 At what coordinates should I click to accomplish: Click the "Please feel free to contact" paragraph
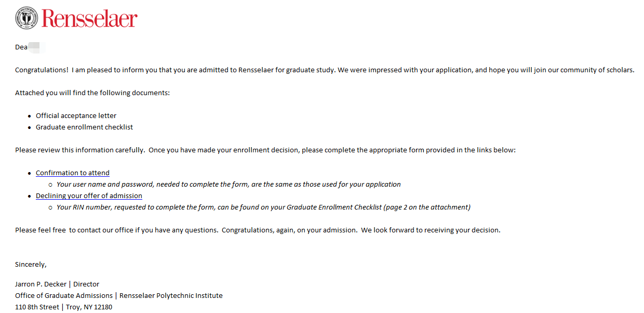click(258, 230)
